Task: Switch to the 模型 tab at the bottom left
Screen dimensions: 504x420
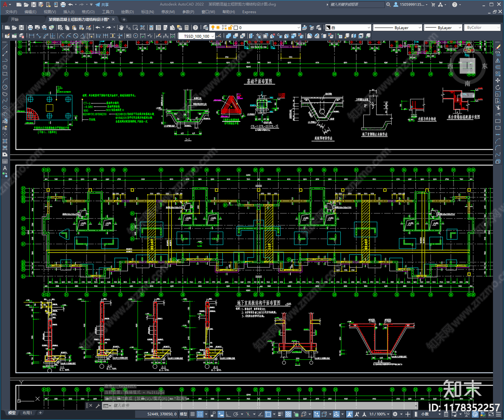Action: (12, 413)
